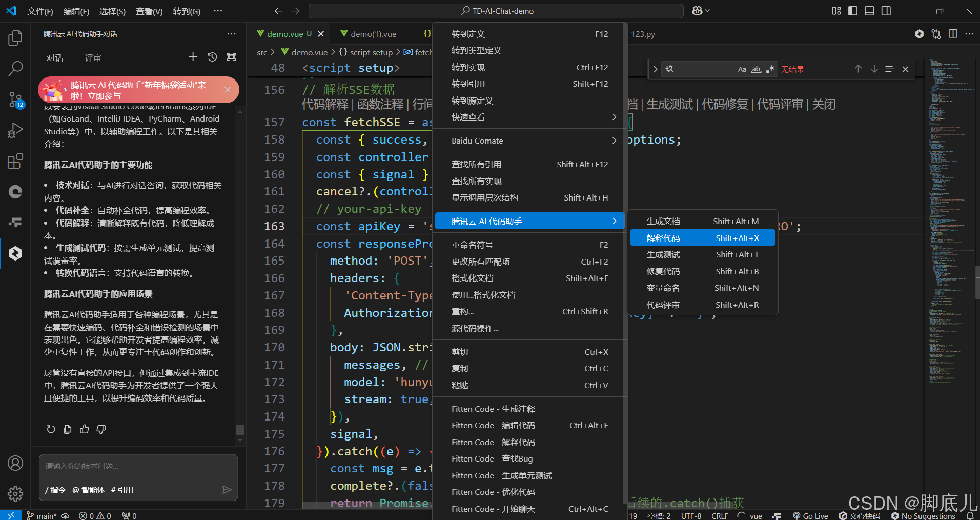Click the TD-AI-Chat-demo command center search
The height and width of the screenshot is (520, 980).
pyautogui.click(x=496, y=11)
